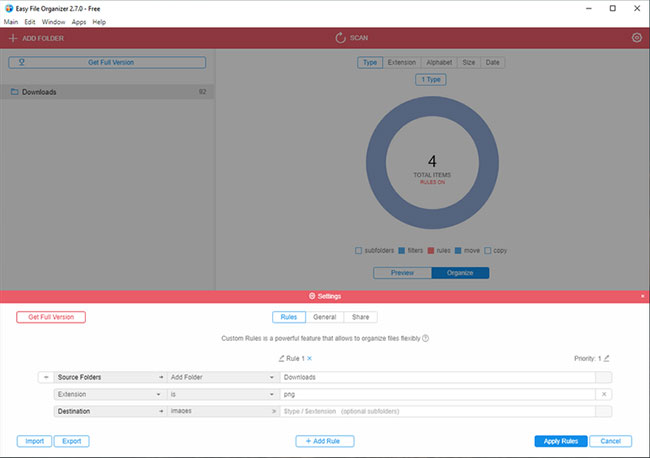The width and height of the screenshot is (650, 458).
Task: Select the Downloads row in folder list
Action: tap(107, 92)
